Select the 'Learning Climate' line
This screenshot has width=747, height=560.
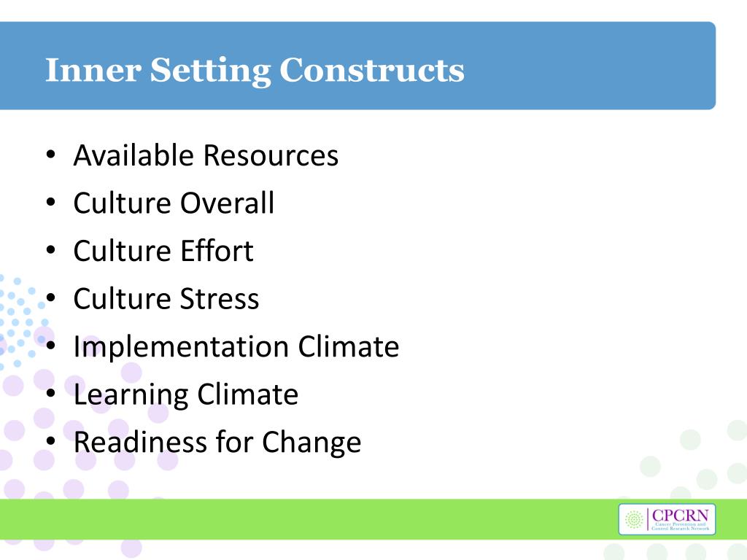[186, 394]
